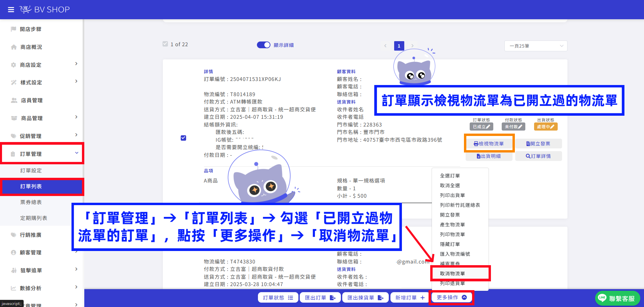The height and width of the screenshot is (307, 644).
Task: Choose 取消全選 from the menu
Action: point(460,186)
